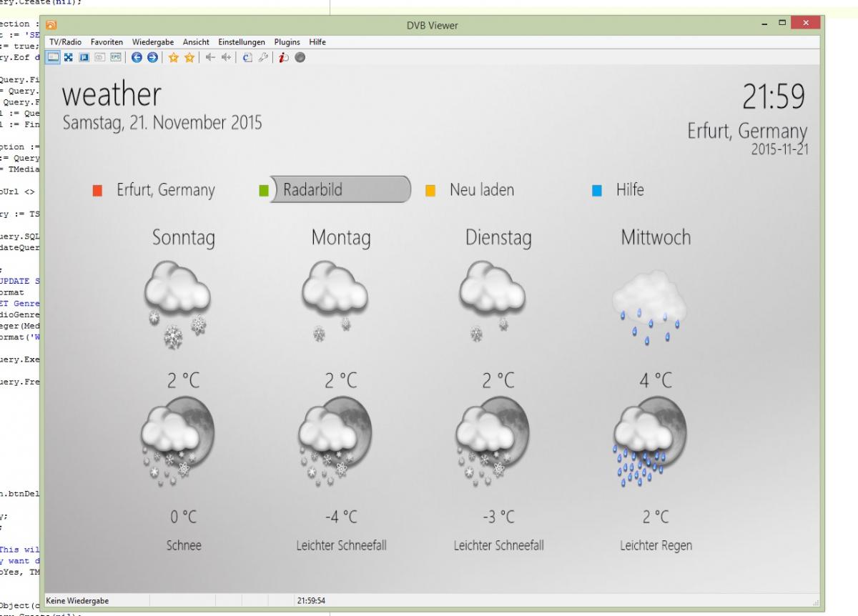Click the Mittwoch day heading
Image resolution: width=858 pixels, height=616 pixels.
[x=656, y=238]
